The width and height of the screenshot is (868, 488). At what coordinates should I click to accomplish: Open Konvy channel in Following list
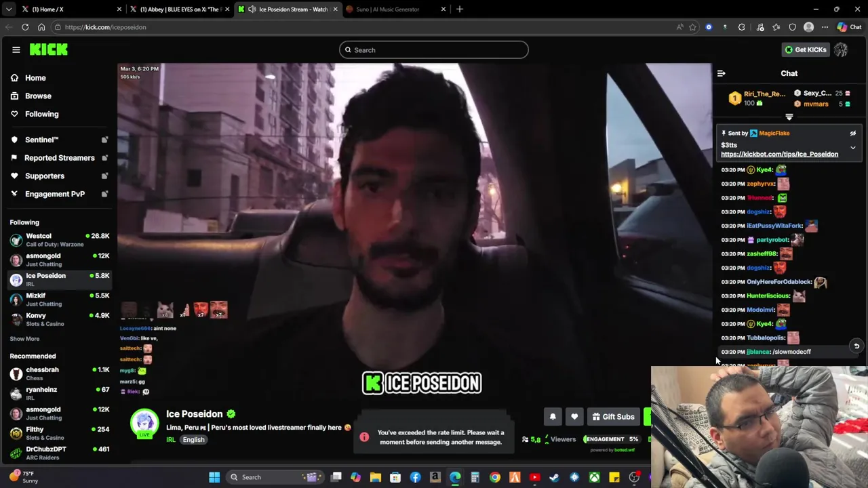point(59,319)
